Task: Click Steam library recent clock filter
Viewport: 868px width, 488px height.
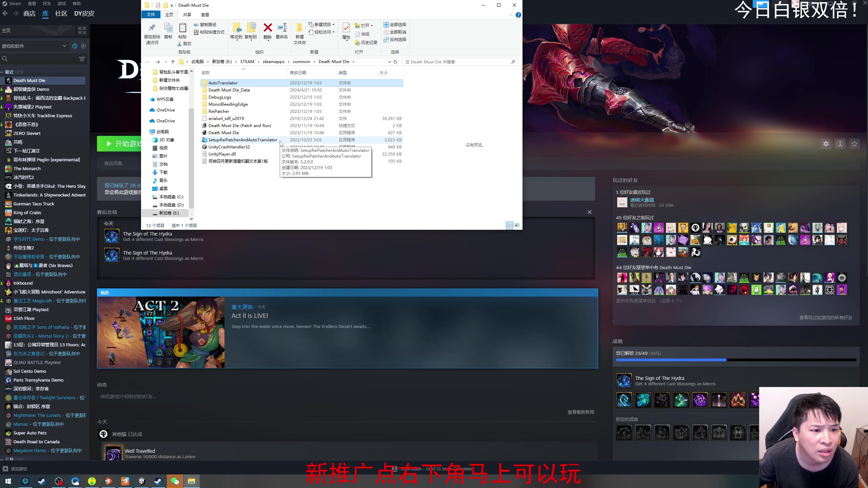Action: click(75, 46)
